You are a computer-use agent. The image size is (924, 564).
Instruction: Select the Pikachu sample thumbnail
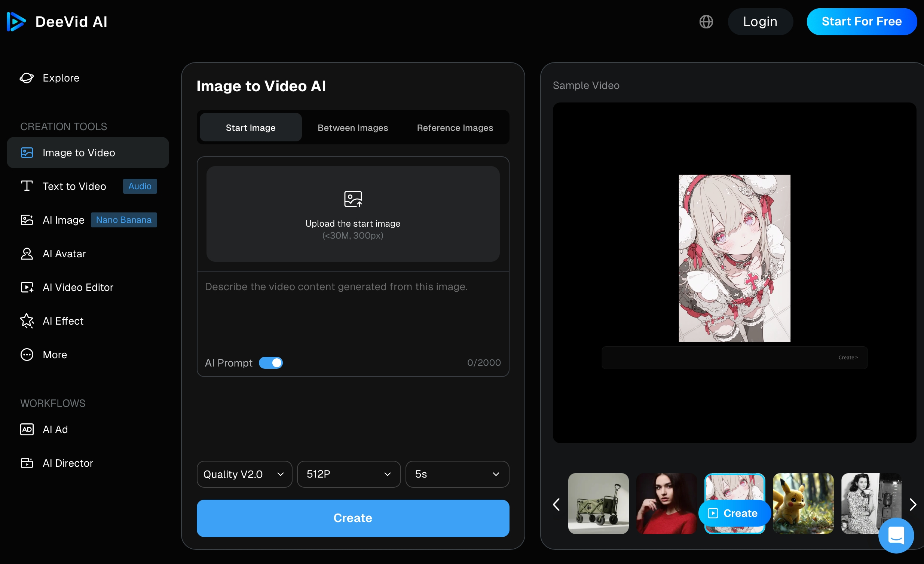(x=803, y=503)
